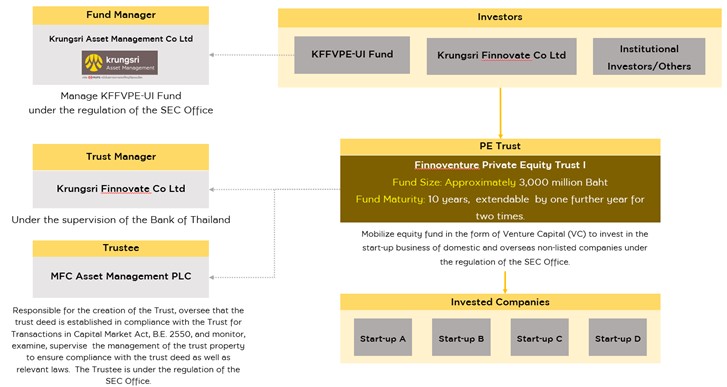Viewport: 727px width, 387px height.
Task: Click arrow between Investors and PE Trust
Action: click(500, 113)
